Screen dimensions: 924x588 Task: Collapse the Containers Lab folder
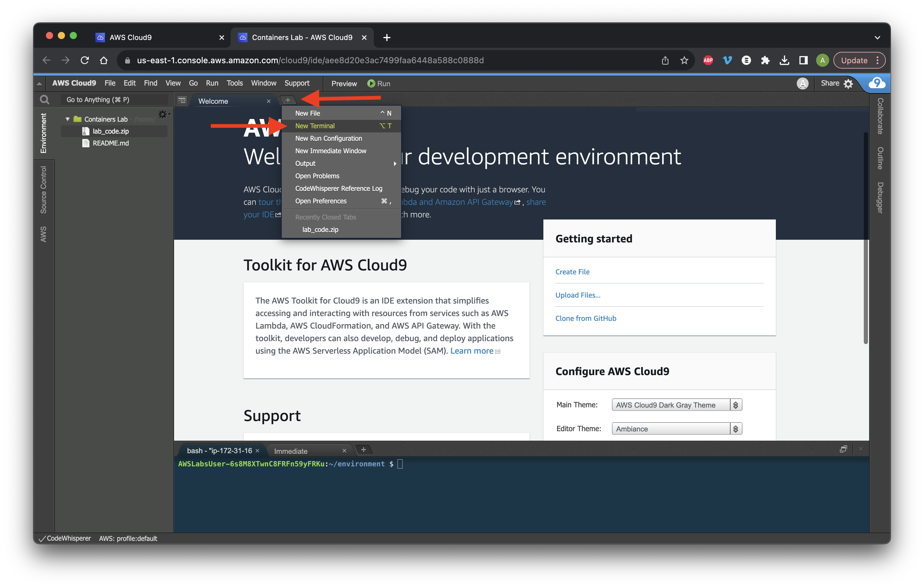click(68, 119)
